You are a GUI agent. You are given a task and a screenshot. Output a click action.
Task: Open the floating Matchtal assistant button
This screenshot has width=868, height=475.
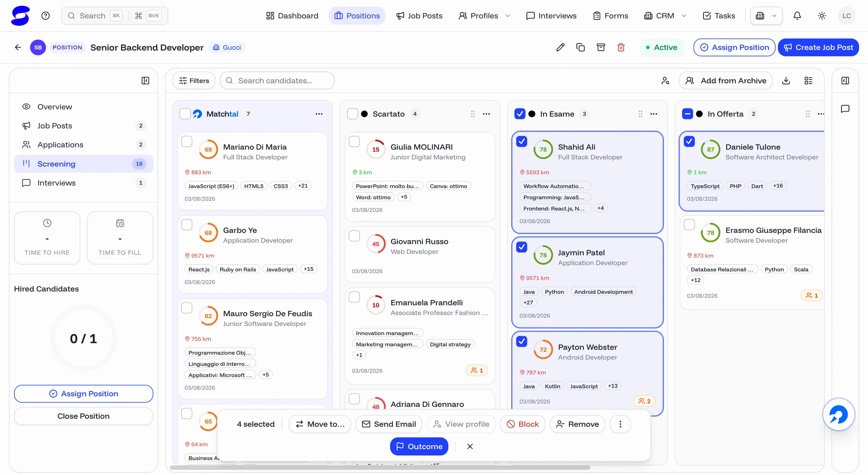838,414
